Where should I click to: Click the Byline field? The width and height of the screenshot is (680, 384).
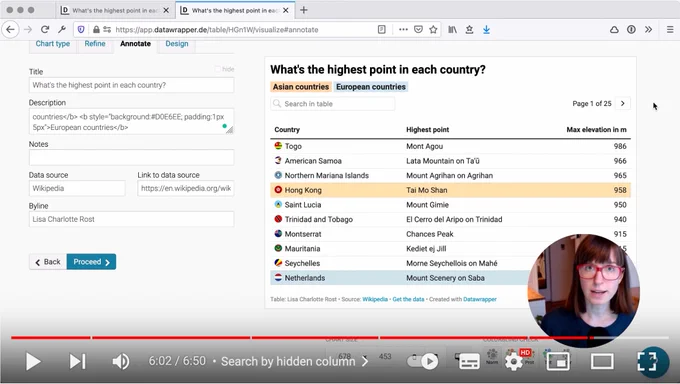point(131,219)
